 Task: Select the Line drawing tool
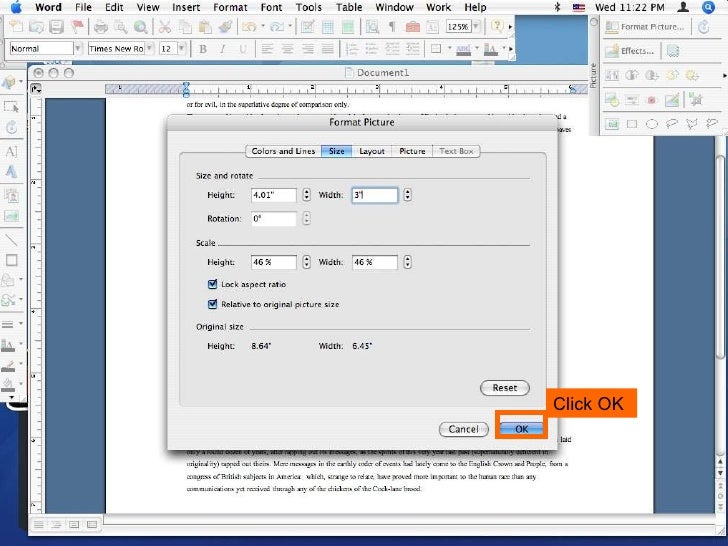(11, 240)
